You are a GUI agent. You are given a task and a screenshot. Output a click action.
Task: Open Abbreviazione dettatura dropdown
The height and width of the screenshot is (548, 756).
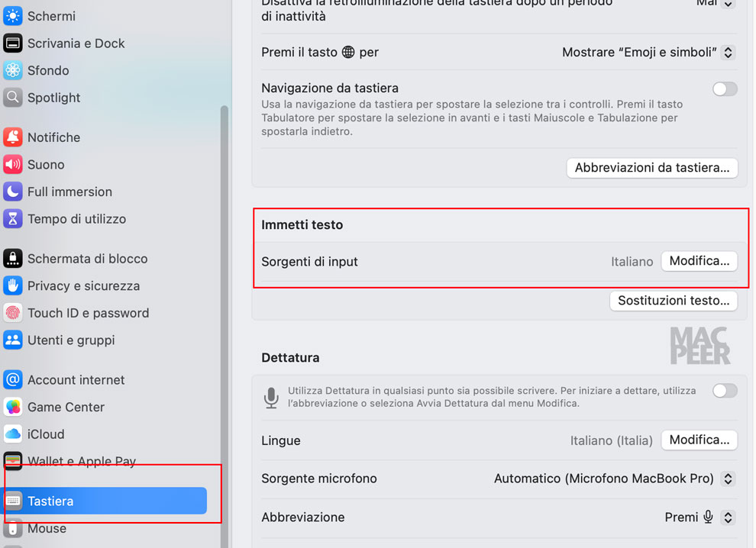click(699, 517)
